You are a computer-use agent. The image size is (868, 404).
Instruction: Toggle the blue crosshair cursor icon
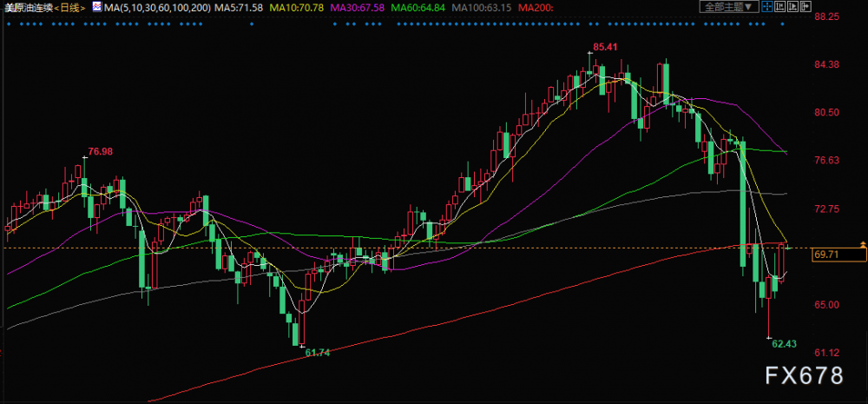pos(767,7)
